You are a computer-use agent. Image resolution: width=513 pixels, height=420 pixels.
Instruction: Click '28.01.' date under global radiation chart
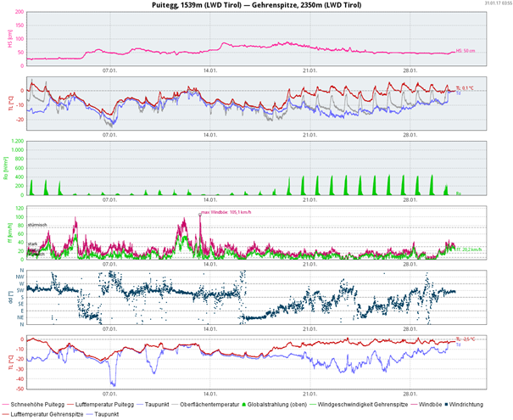(410, 199)
